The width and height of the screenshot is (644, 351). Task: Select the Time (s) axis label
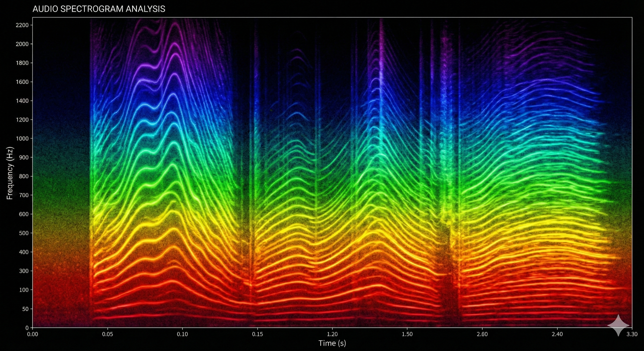click(x=332, y=343)
